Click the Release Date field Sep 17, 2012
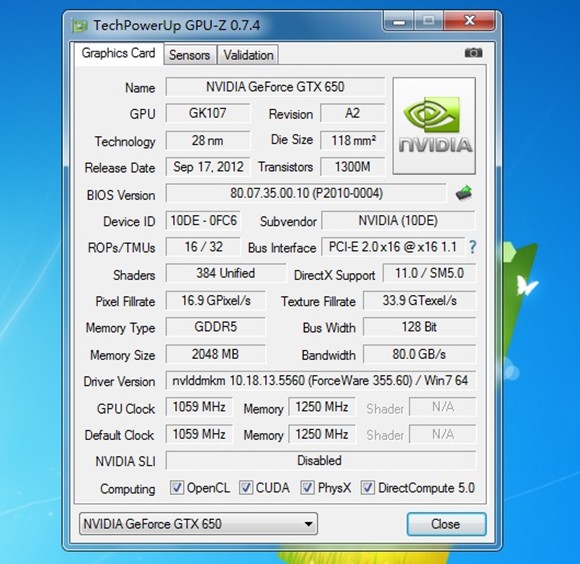The image size is (580, 564). click(x=208, y=167)
